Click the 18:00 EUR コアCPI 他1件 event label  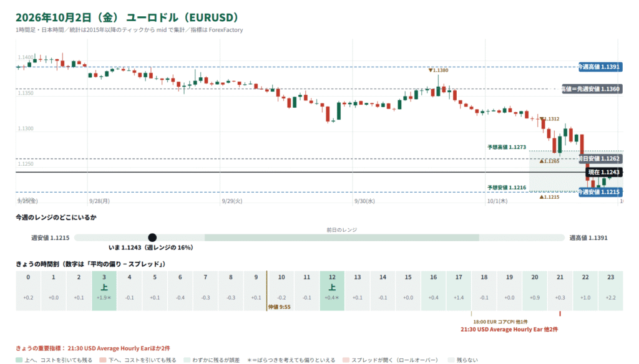pyautogui.click(x=500, y=322)
